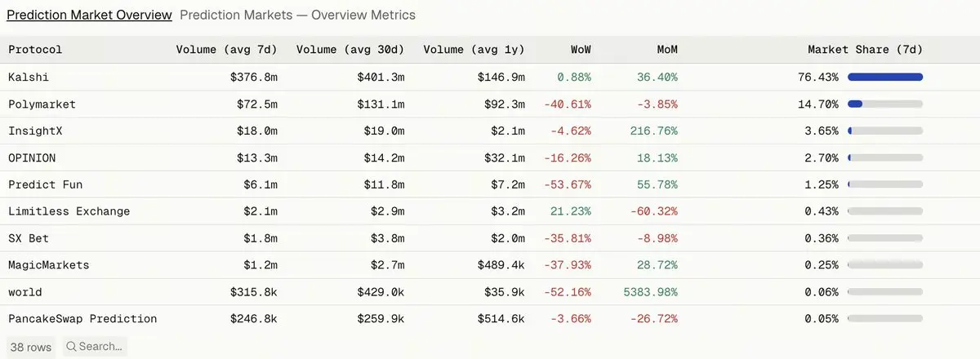Click the 38 rows count badge
This screenshot has width=980, height=359.
tap(31, 347)
